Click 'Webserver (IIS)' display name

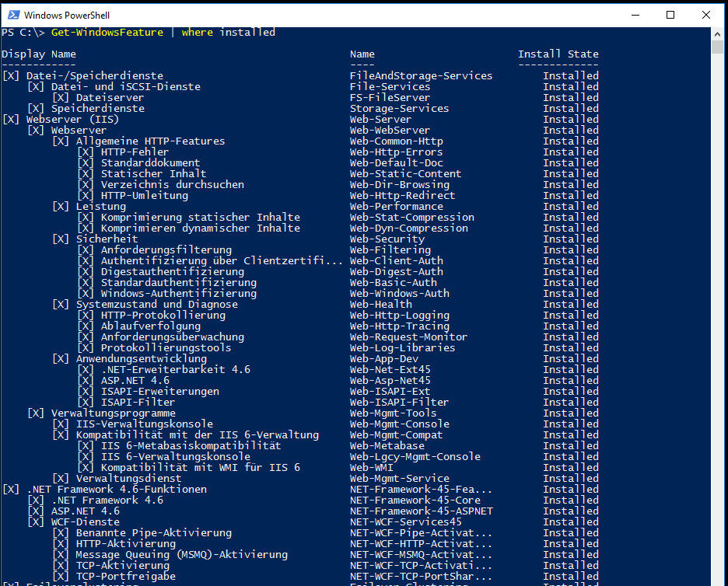tap(72, 119)
